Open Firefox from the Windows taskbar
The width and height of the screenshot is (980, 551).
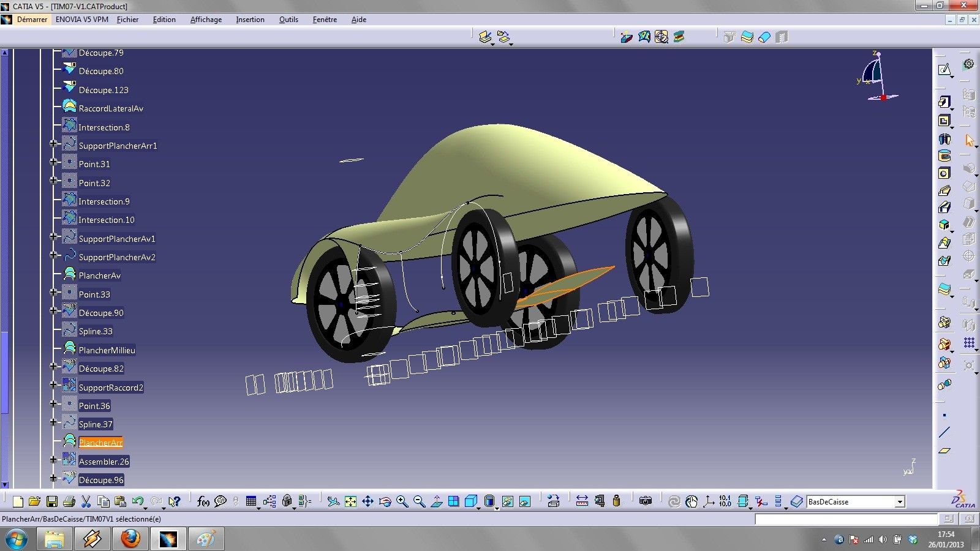click(x=130, y=539)
